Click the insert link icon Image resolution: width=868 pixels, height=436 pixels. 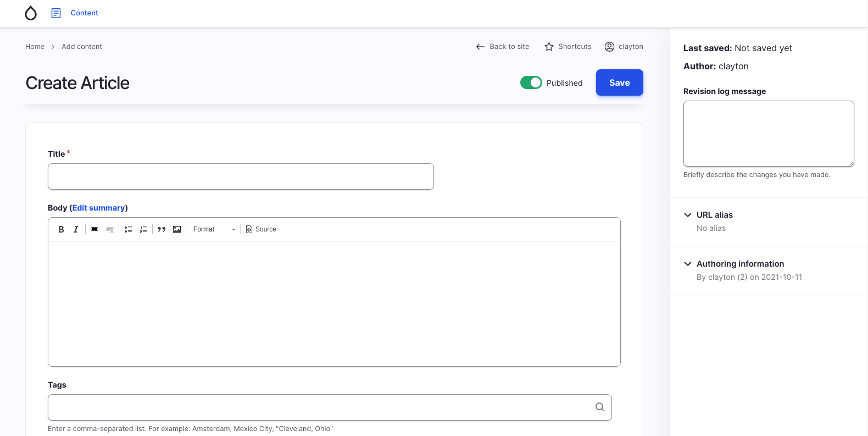click(94, 229)
